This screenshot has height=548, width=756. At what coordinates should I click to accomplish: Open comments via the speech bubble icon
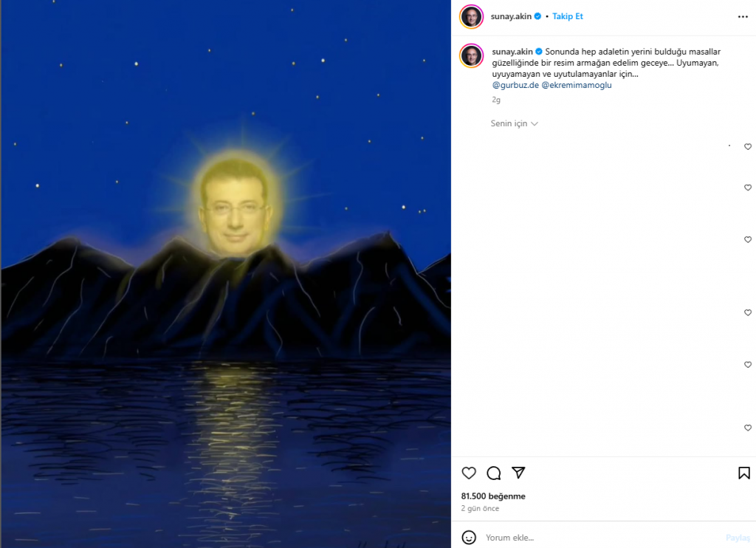494,473
